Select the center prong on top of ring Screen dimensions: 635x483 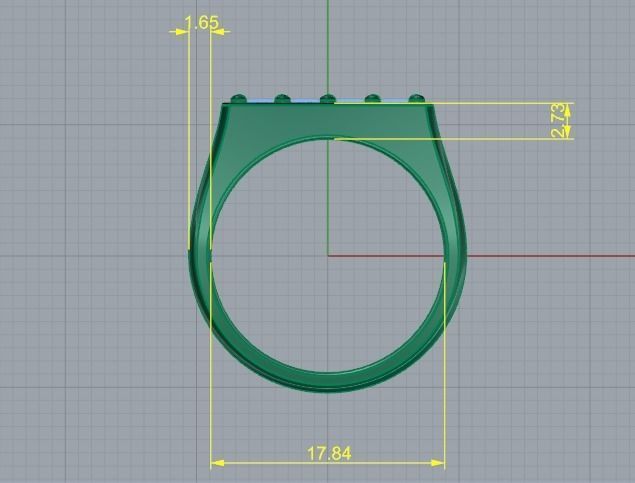point(328,98)
